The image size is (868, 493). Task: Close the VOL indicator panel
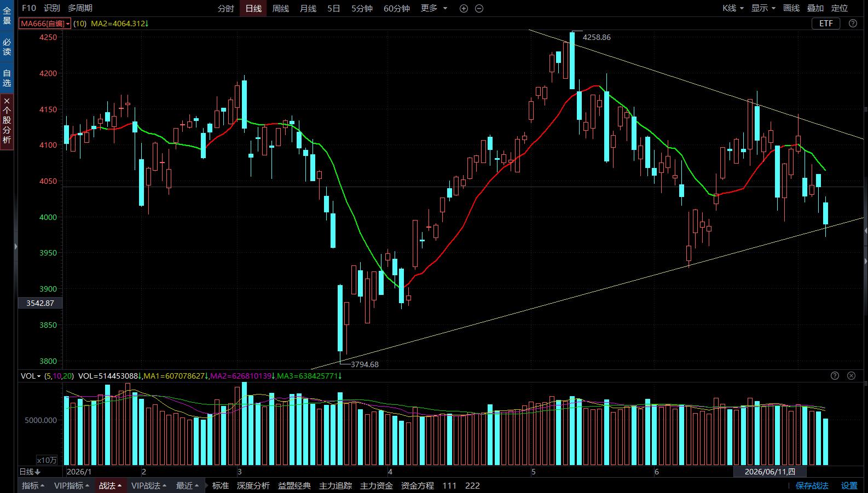pos(851,375)
